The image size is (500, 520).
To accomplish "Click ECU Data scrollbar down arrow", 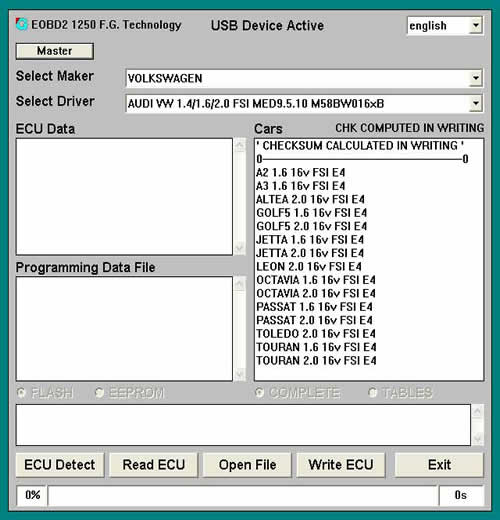I will (x=240, y=248).
